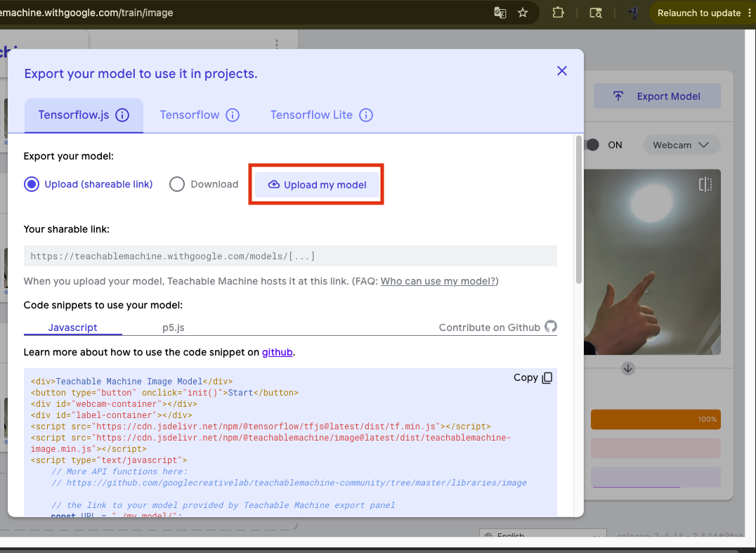Click the dialog vertical scrollbar
The image size is (756, 553).
(x=578, y=209)
